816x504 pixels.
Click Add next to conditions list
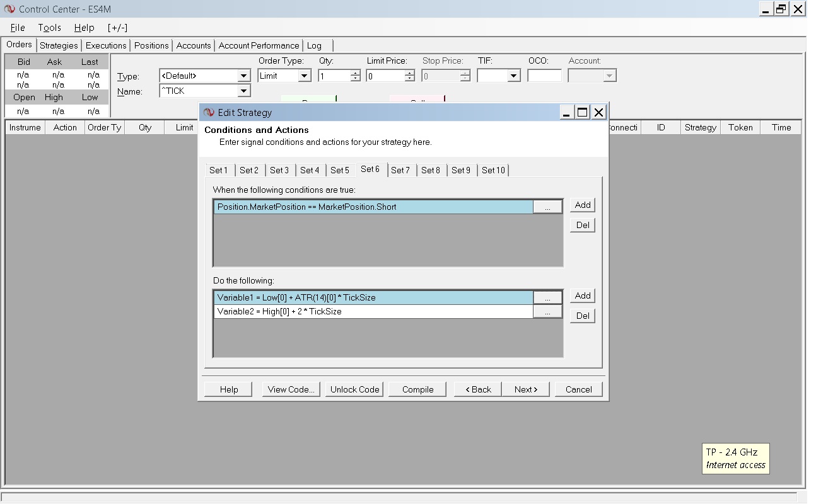pos(583,205)
